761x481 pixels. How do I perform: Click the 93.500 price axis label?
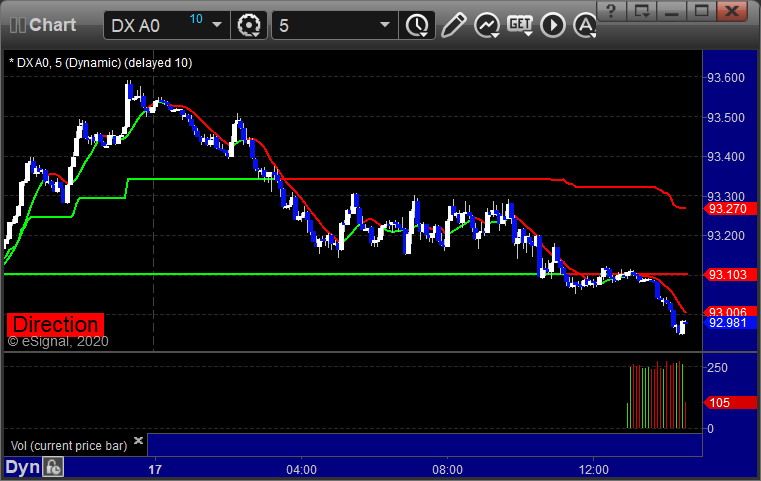point(726,117)
